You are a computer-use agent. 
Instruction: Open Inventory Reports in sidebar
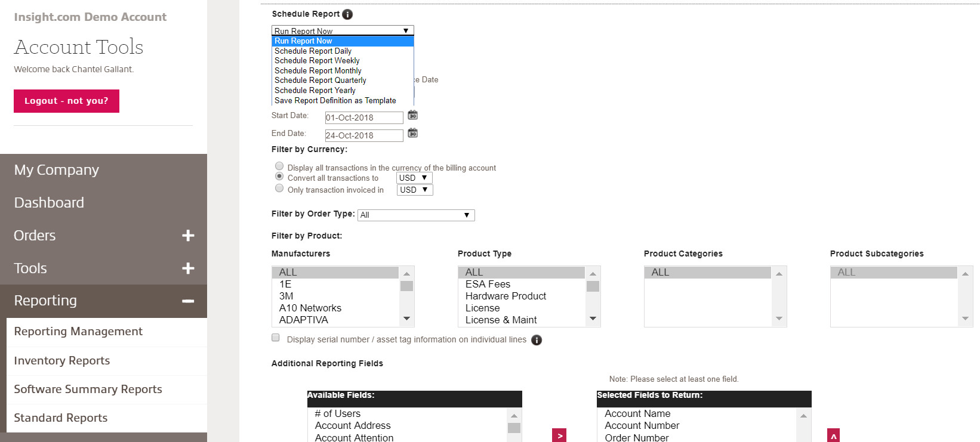[62, 361]
